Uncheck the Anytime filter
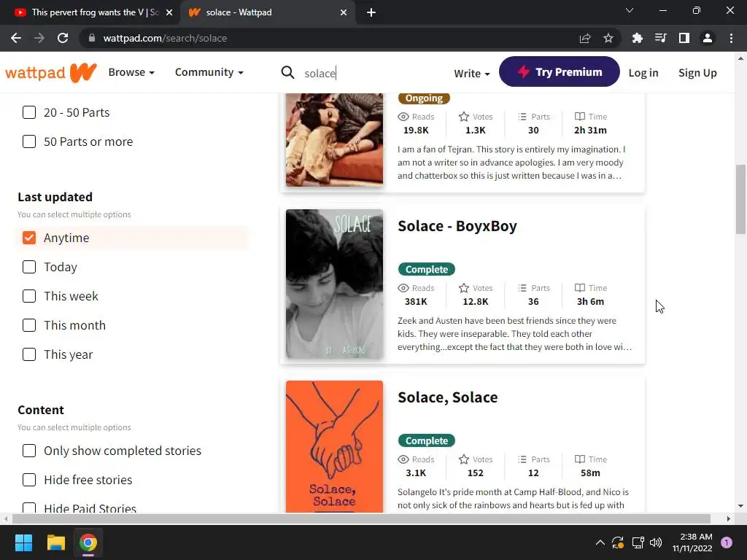This screenshot has height=560, width=747. [x=29, y=238]
